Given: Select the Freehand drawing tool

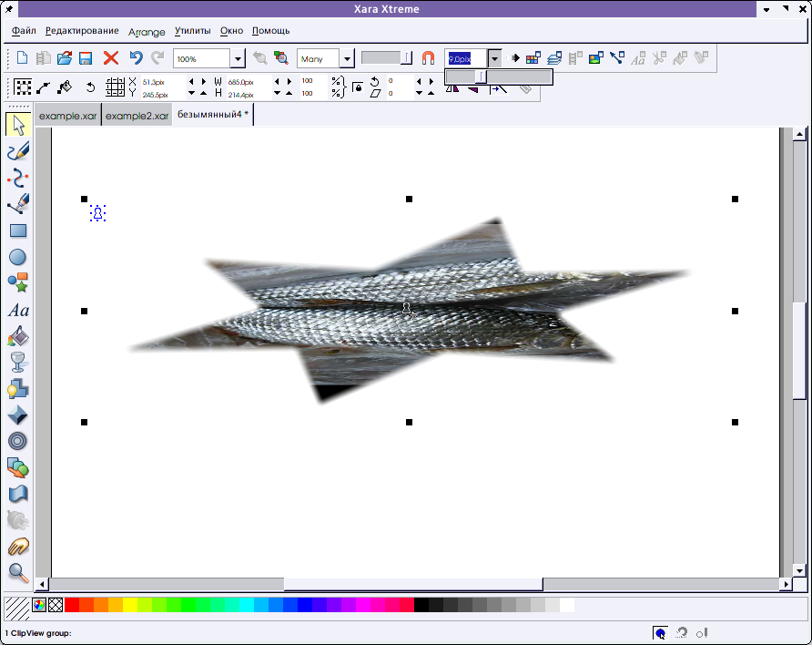Looking at the screenshot, I should tap(17, 151).
